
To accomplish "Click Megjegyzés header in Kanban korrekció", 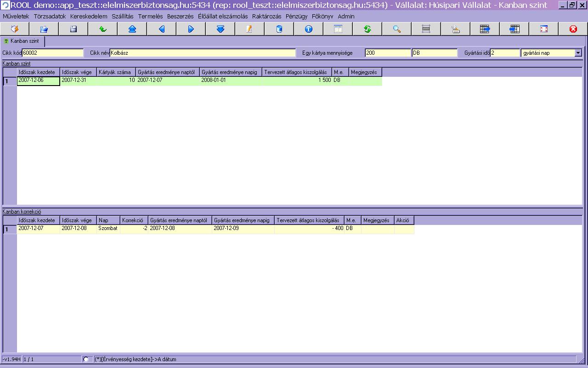I will tap(378, 220).
